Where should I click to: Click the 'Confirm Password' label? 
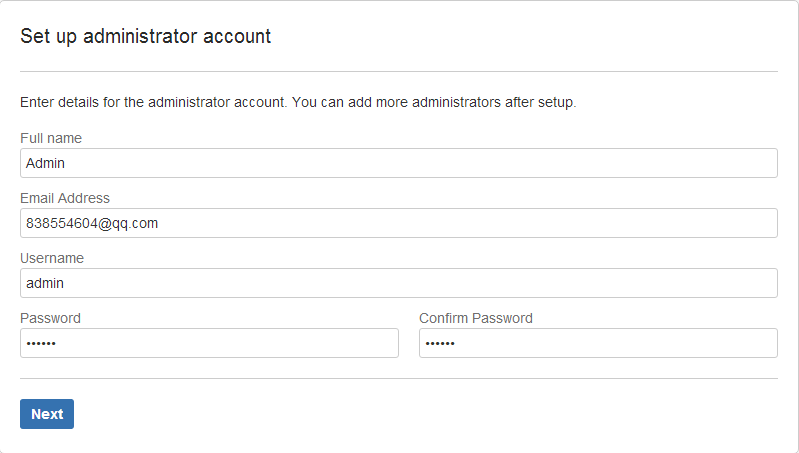(x=476, y=318)
